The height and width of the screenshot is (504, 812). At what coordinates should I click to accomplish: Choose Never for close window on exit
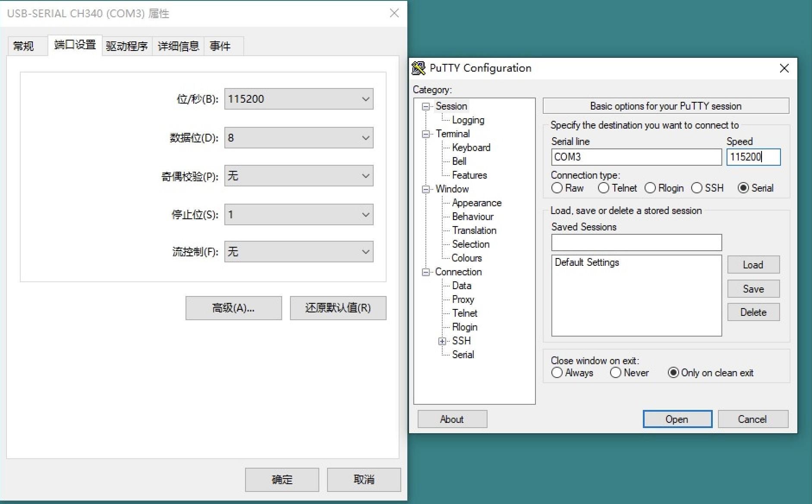[x=616, y=372]
